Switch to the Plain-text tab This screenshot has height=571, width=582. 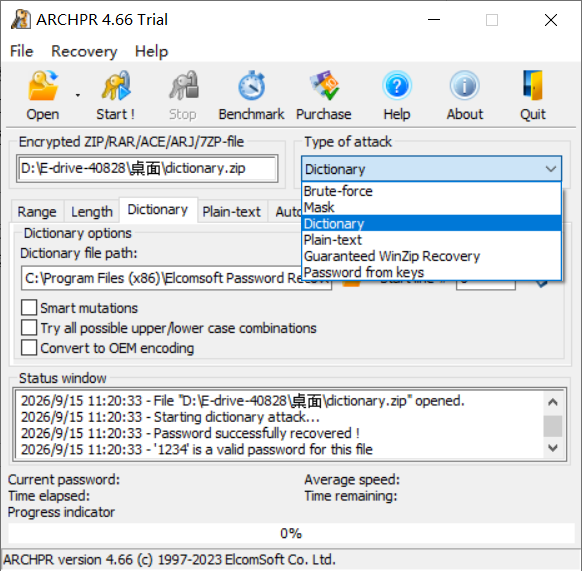coord(231,212)
